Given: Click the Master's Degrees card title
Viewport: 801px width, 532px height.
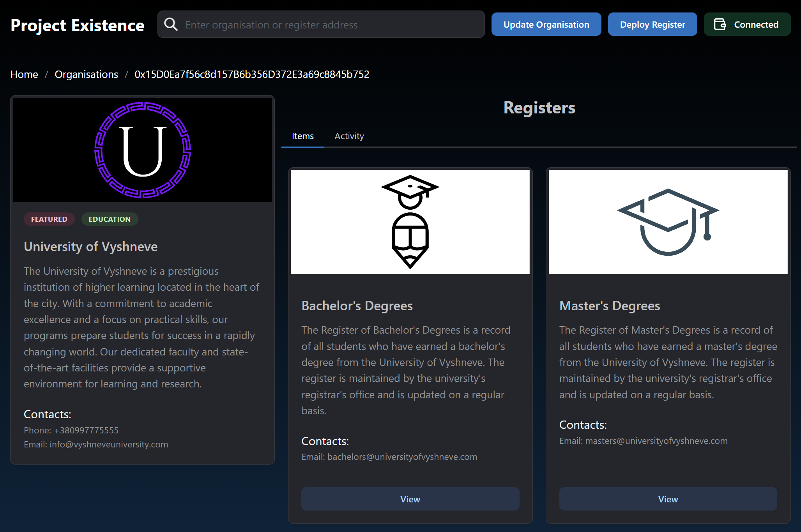Looking at the screenshot, I should [x=609, y=306].
